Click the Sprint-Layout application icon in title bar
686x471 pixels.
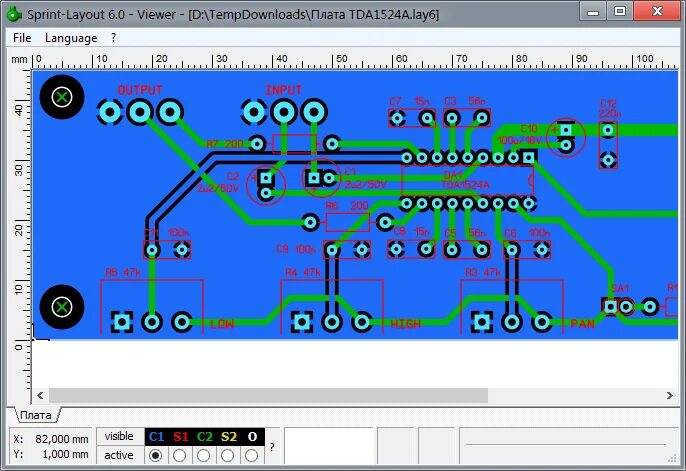pyautogui.click(x=14, y=14)
